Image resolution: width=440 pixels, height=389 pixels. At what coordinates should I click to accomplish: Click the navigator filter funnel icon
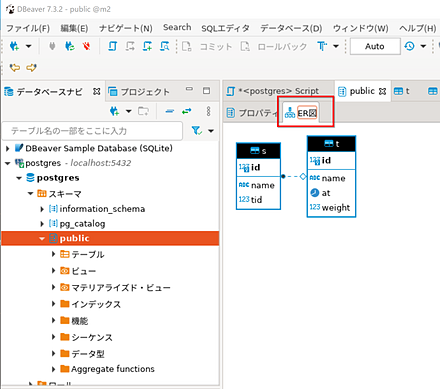point(197,131)
